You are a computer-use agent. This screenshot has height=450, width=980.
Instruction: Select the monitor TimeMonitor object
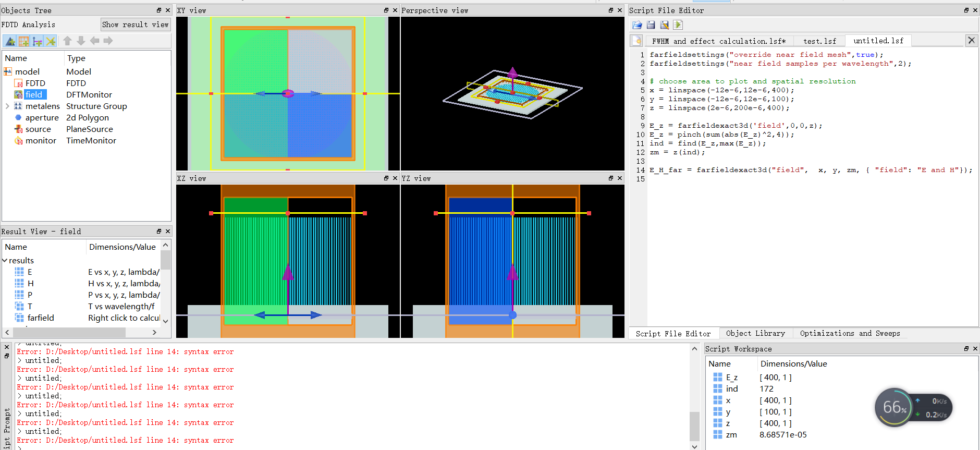tap(41, 140)
